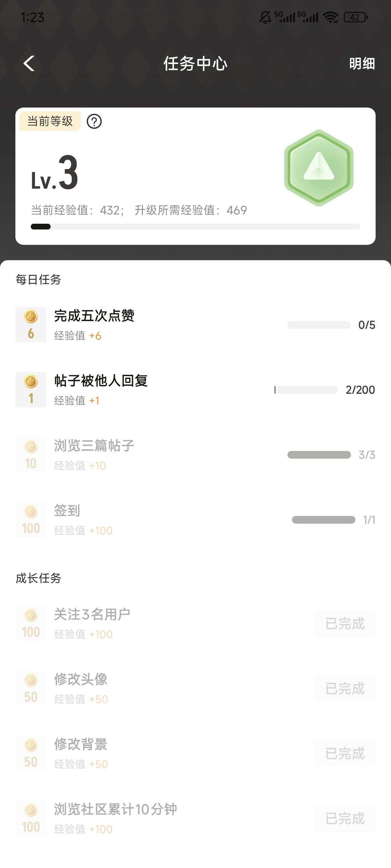Tap the green hexagon level badge
The height and width of the screenshot is (868, 391).
click(319, 168)
